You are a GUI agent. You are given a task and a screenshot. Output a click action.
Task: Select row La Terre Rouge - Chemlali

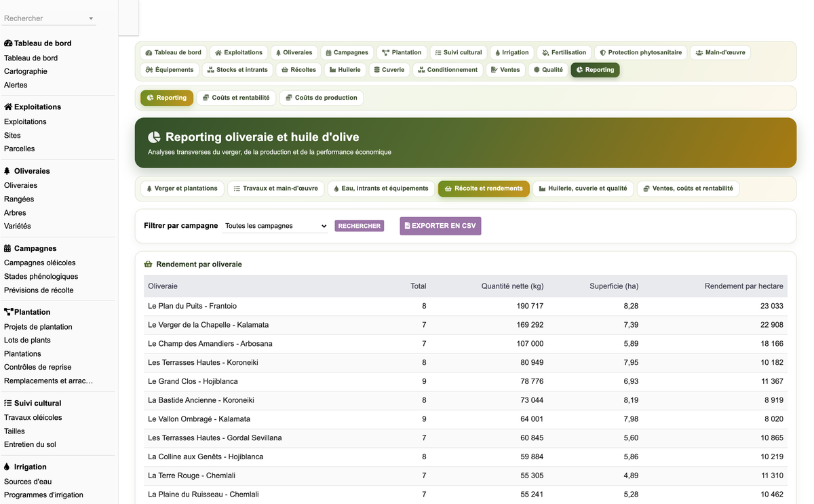pos(465,476)
